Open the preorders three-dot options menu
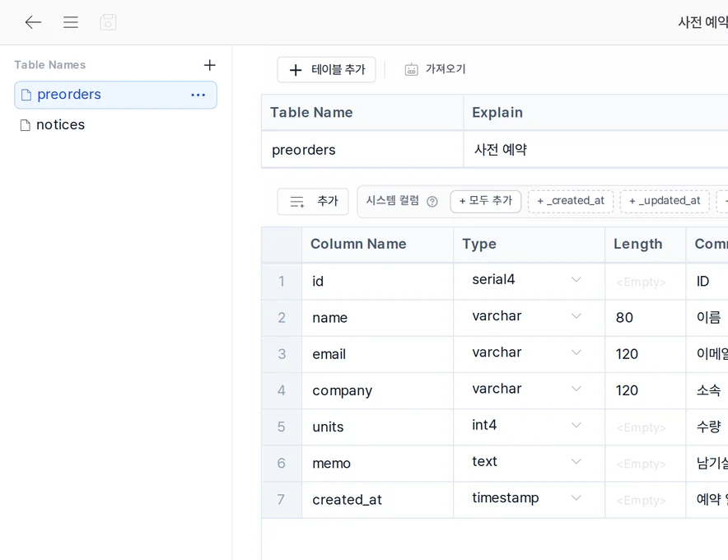Screen dimensions: 728x560 pos(198,95)
